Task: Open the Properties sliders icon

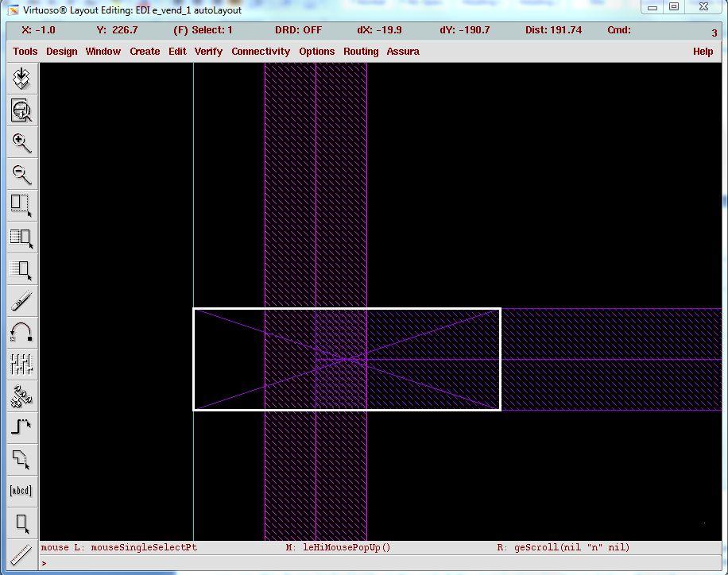Action: 21,364
